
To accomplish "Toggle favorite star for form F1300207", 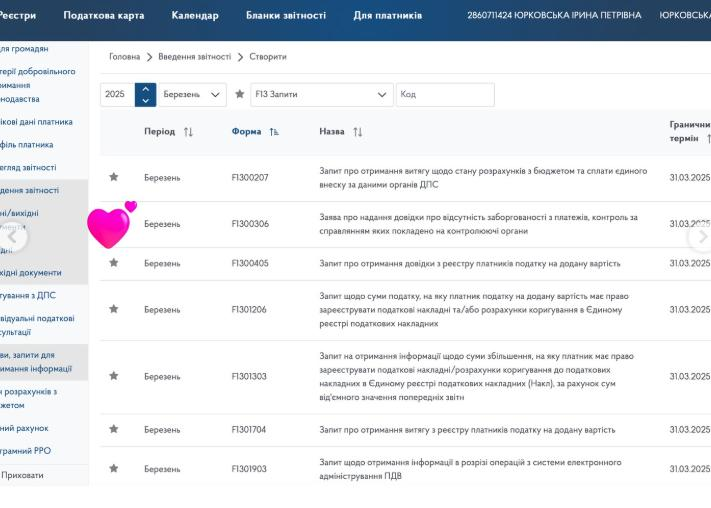I will pos(114,177).
